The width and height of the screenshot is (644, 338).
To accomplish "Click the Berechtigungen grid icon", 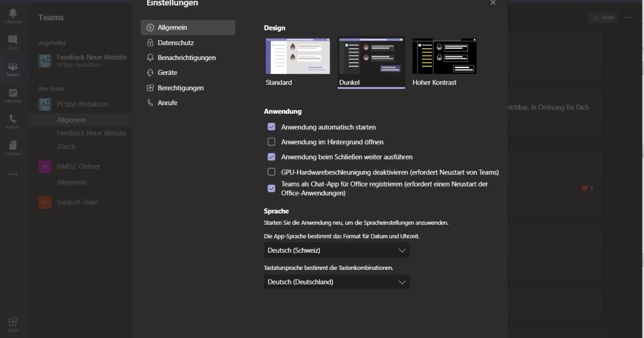I will click(150, 88).
